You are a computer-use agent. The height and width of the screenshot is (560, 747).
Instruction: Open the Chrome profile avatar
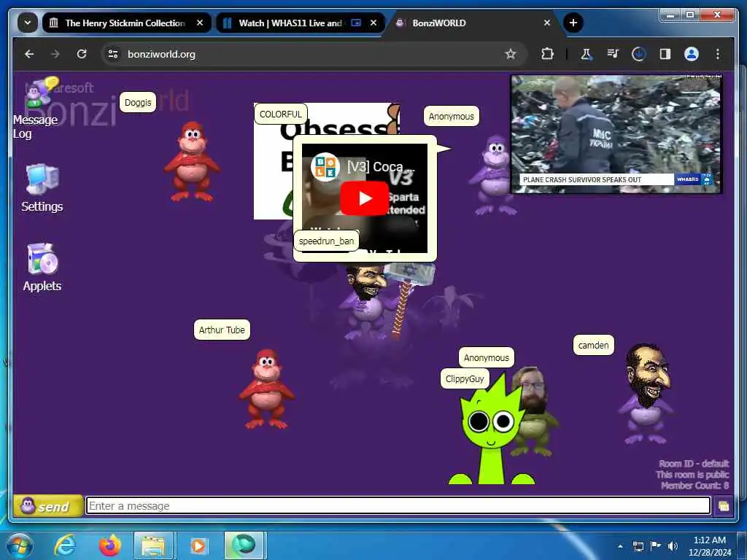pyautogui.click(x=692, y=54)
